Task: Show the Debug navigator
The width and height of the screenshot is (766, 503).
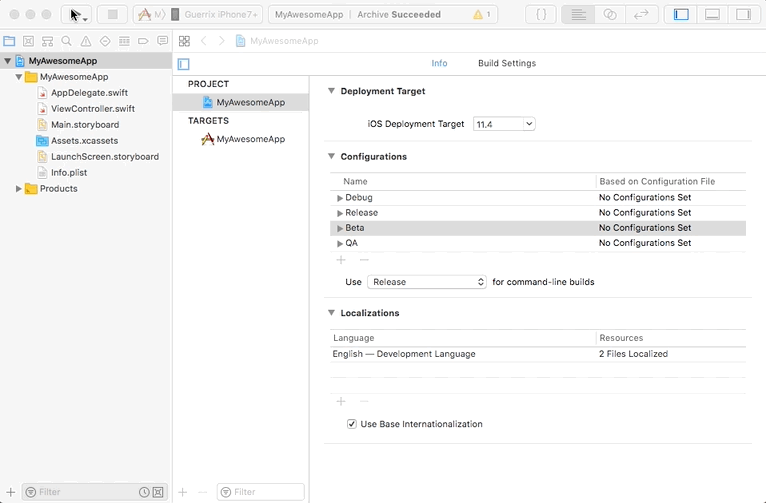Action: [x=124, y=41]
